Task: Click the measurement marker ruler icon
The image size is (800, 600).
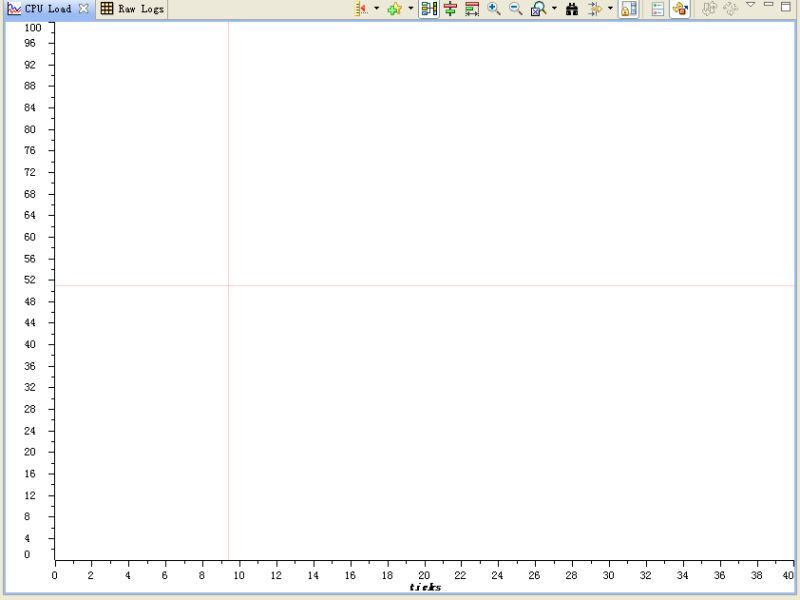Action: click(x=361, y=9)
